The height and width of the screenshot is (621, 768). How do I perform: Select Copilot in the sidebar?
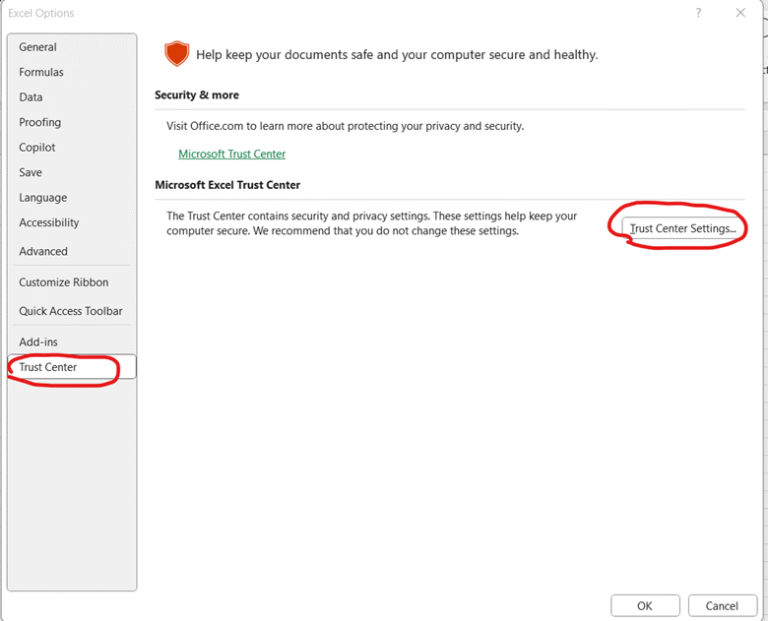[x=37, y=147]
